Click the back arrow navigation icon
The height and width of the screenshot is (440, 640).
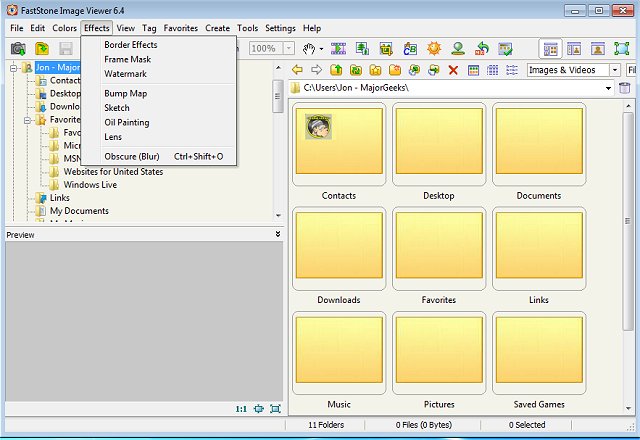click(x=297, y=70)
